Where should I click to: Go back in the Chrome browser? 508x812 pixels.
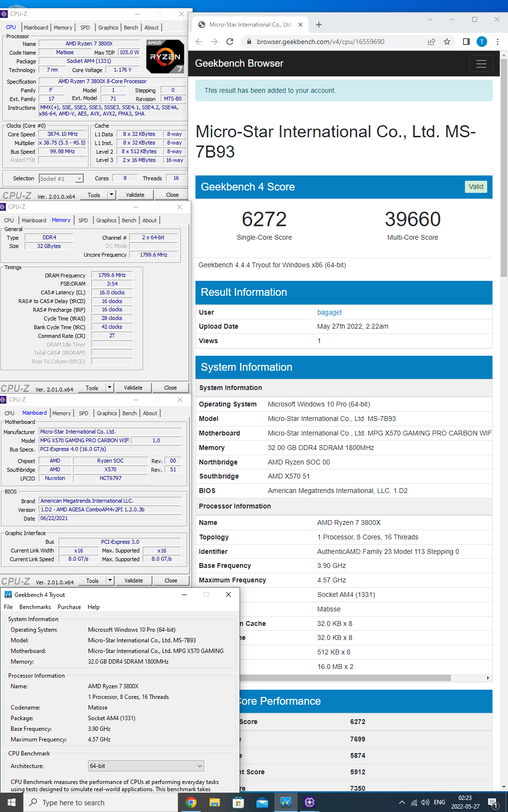pos(199,42)
